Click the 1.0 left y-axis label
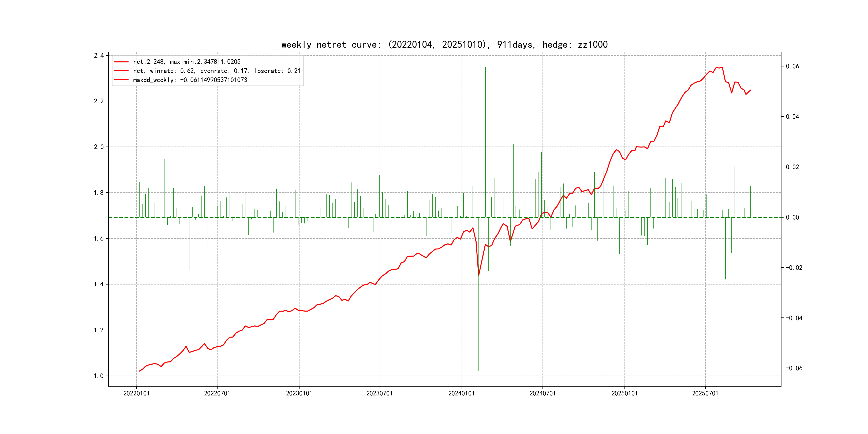 point(99,376)
